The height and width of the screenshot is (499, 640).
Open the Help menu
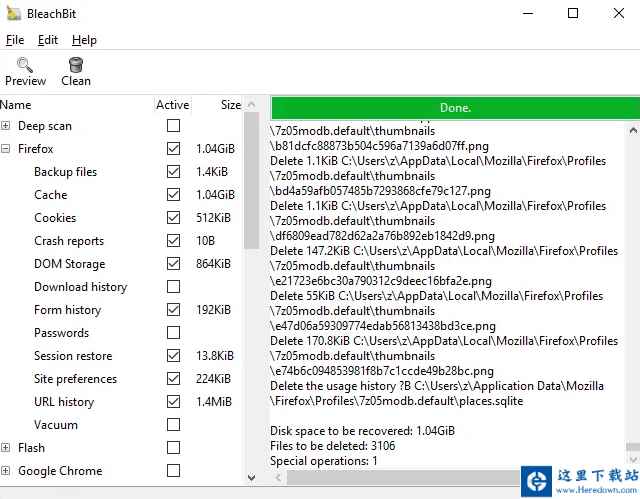coord(84,40)
